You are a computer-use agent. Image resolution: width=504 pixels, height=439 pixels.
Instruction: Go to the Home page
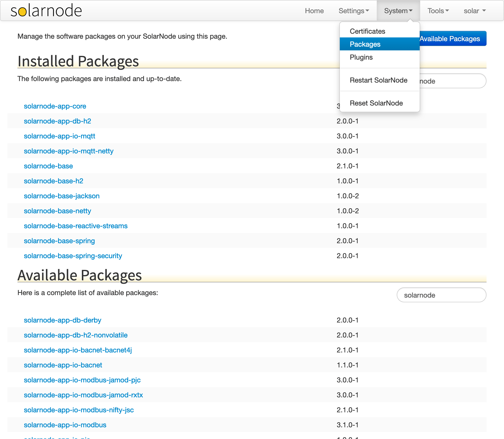click(314, 11)
